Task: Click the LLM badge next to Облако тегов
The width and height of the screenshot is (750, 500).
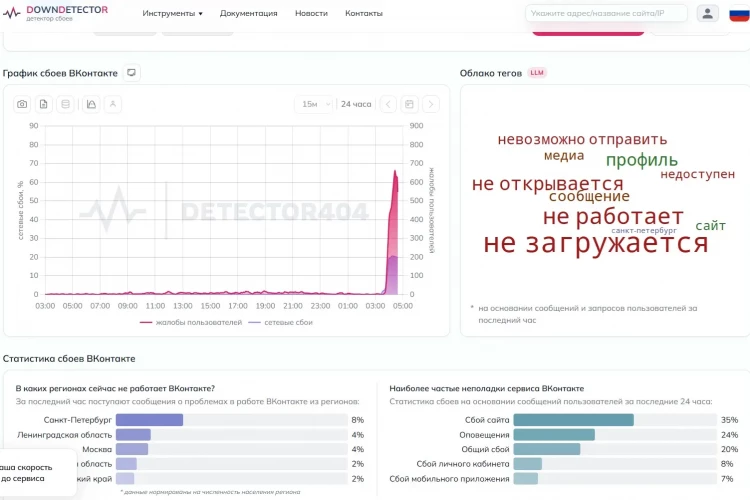Action: click(x=537, y=73)
